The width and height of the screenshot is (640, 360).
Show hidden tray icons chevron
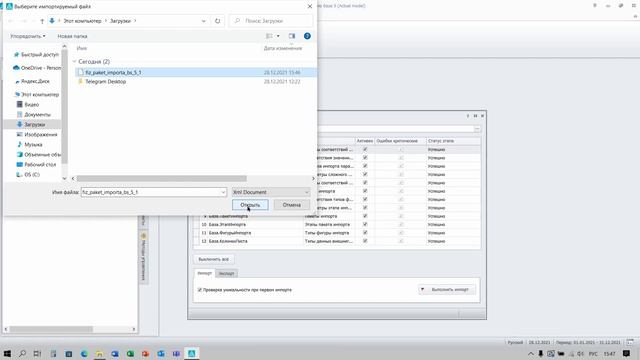(531, 353)
